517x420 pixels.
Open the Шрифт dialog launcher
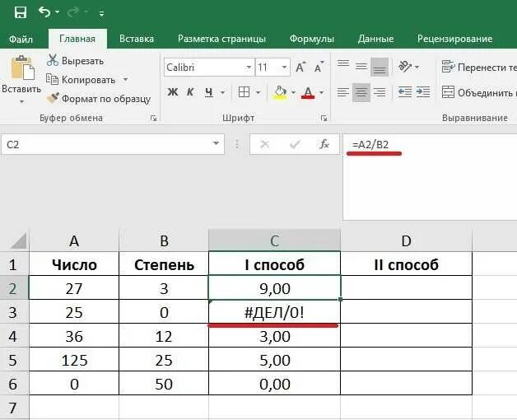pos(324,118)
